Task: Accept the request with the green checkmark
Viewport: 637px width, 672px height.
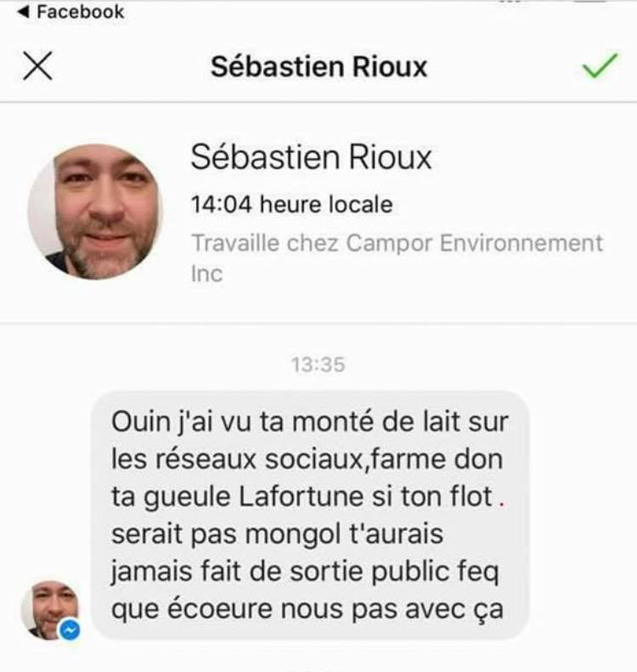Action: coord(600,65)
